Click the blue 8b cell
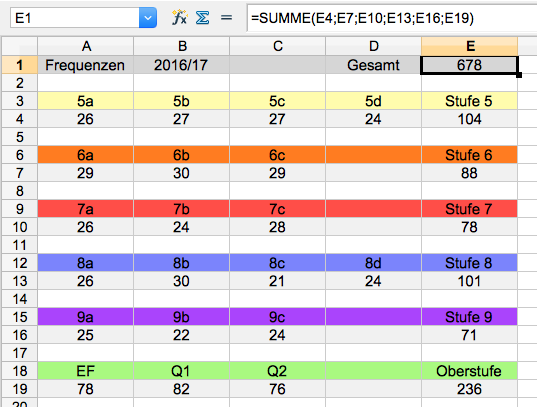The width and height of the screenshot is (537, 407). click(182, 263)
